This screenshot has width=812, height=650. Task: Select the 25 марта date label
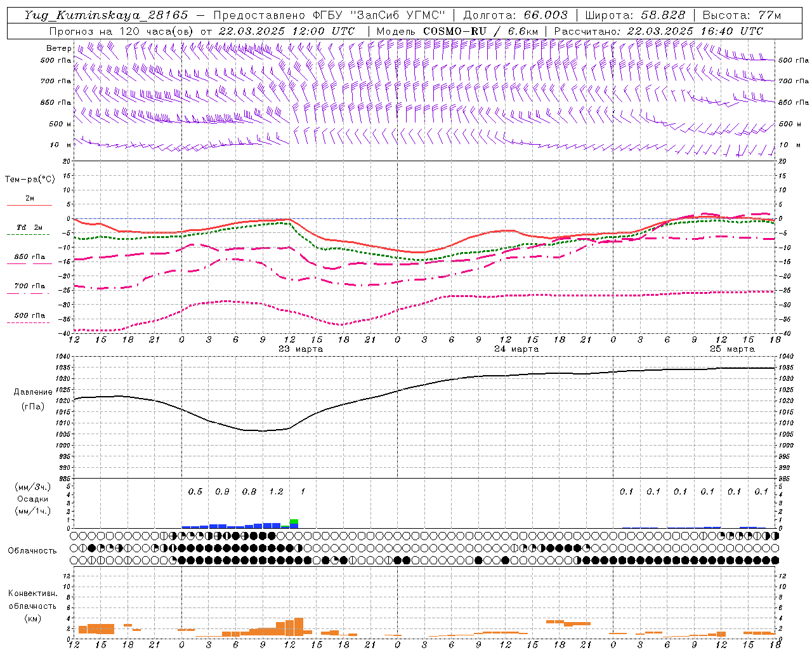click(x=732, y=349)
